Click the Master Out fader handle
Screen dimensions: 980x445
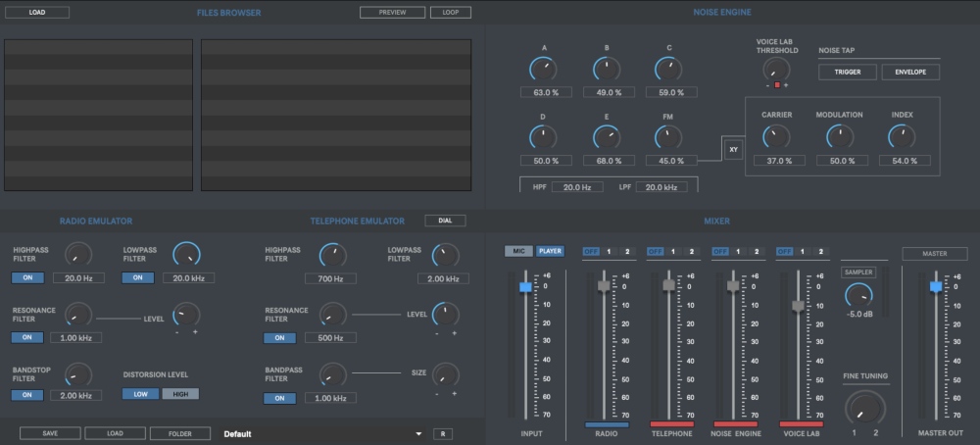[x=935, y=286]
